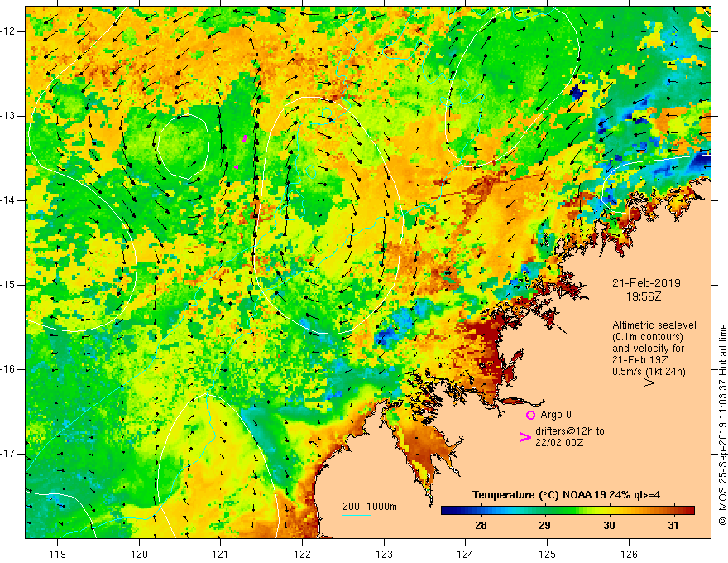Viewport: 728px width, 563px height.
Task: Click the 'drifters@12h to' legend text
Action: [570, 431]
